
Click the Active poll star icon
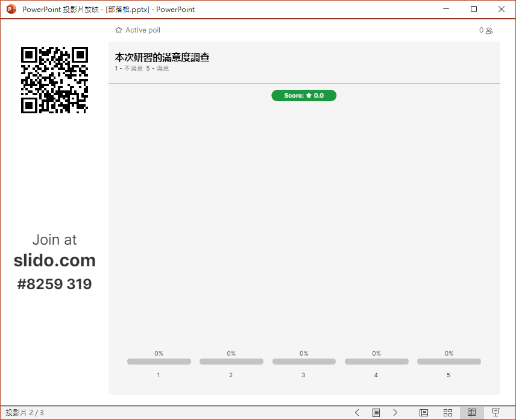(x=119, y=30)
